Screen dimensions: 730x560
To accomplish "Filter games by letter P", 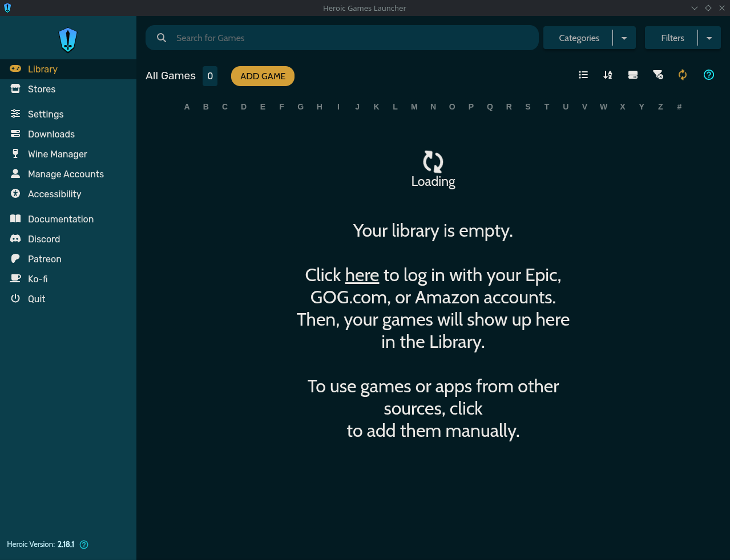I will coord(471,107).
